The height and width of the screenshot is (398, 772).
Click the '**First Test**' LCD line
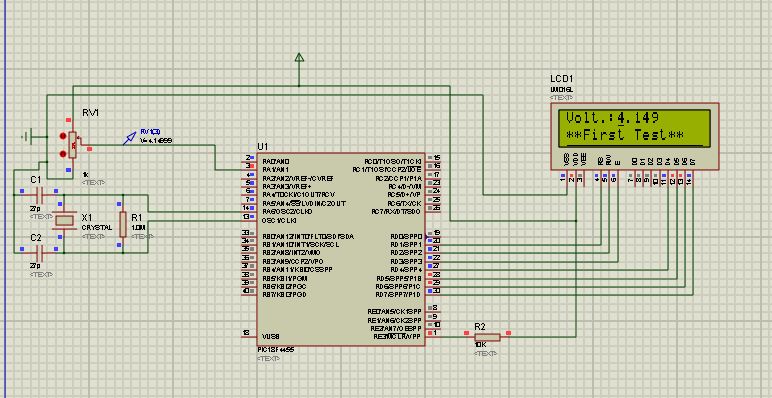point(626,135)
